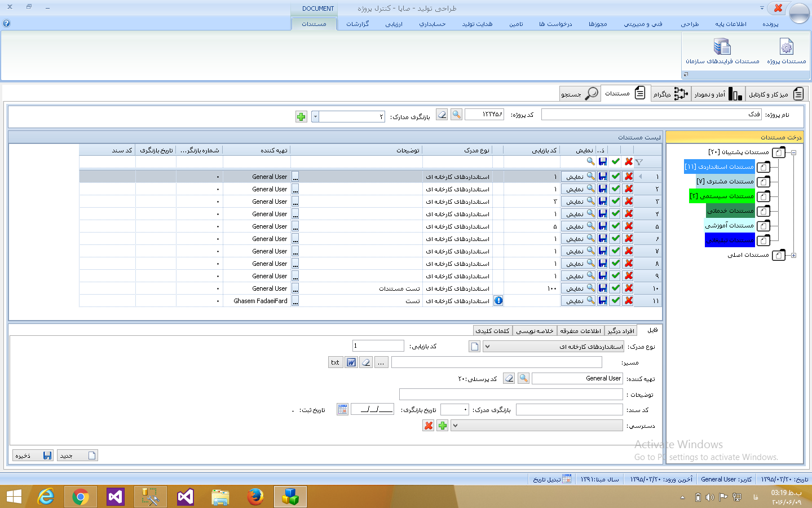
Task: Click the توضیحات text field
Action: pos(510,394)
